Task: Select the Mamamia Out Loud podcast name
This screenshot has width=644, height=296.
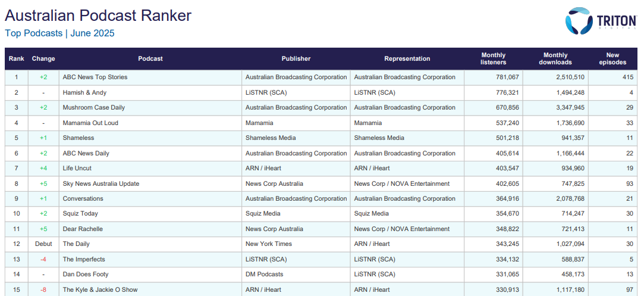Action: tap(90, 123)
